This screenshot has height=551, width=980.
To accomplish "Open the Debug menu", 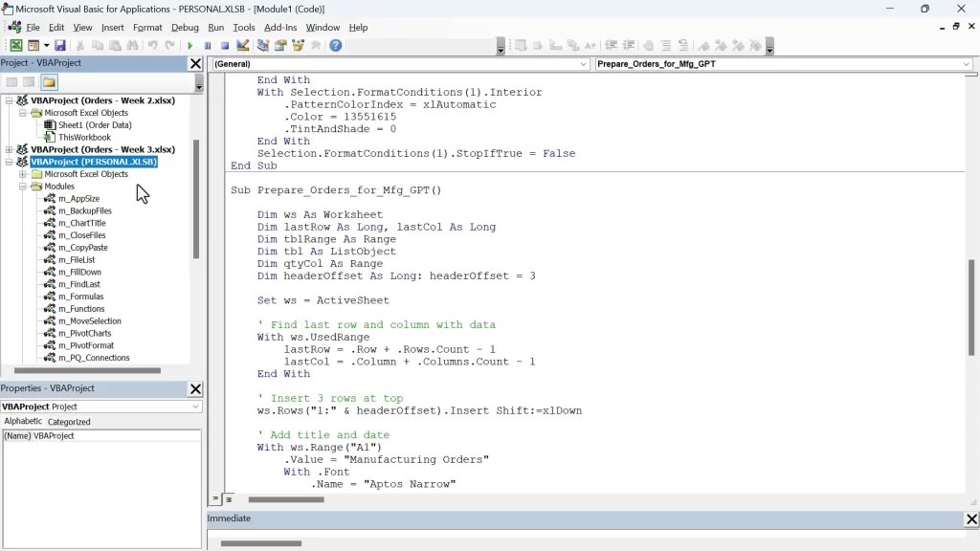I will click(185, 28).
